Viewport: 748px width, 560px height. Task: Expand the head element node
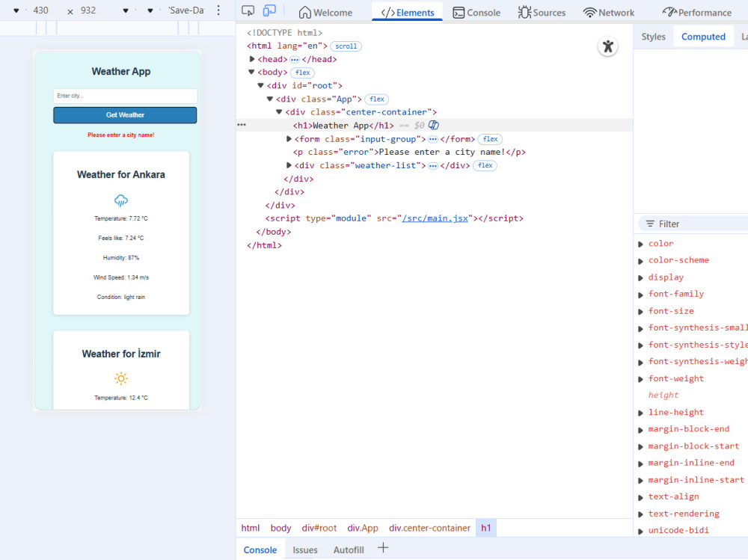pos(252,59)
